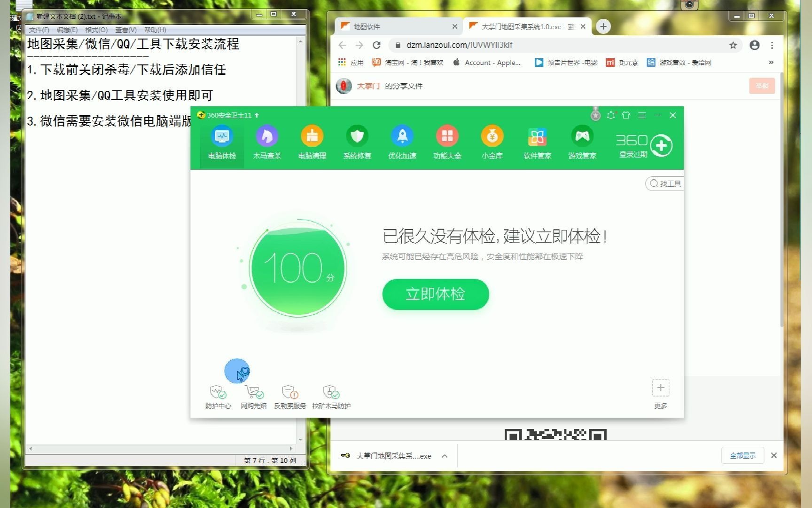
Task: Open 系统修复 in 360
Action: pyautogui.click(x=357, y=143)
